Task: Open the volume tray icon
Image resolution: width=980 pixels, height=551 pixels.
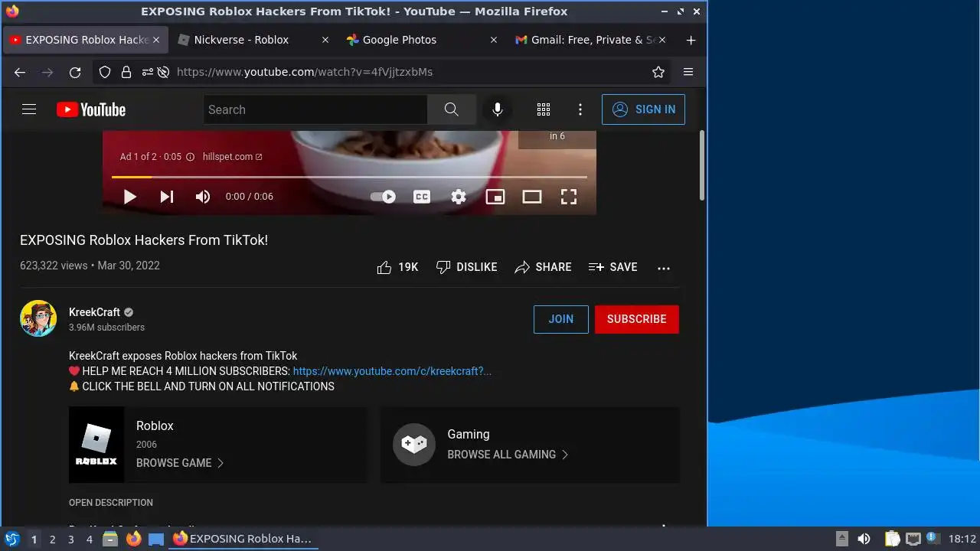Action: pyautogui.click(x=864, y=539)
